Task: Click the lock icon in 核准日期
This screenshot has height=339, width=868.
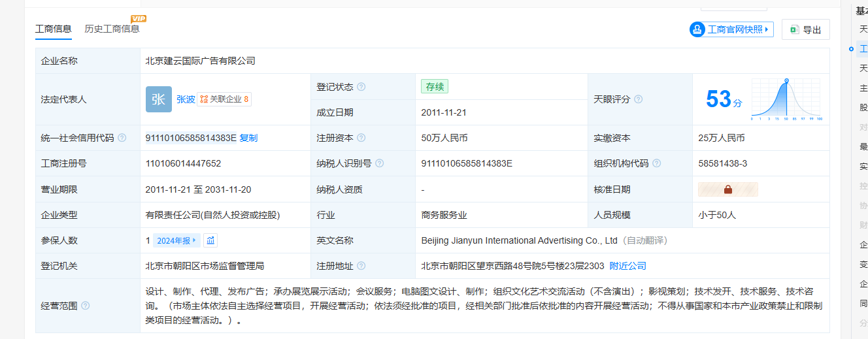Action: pyautogui.click(x=728, y=189)
